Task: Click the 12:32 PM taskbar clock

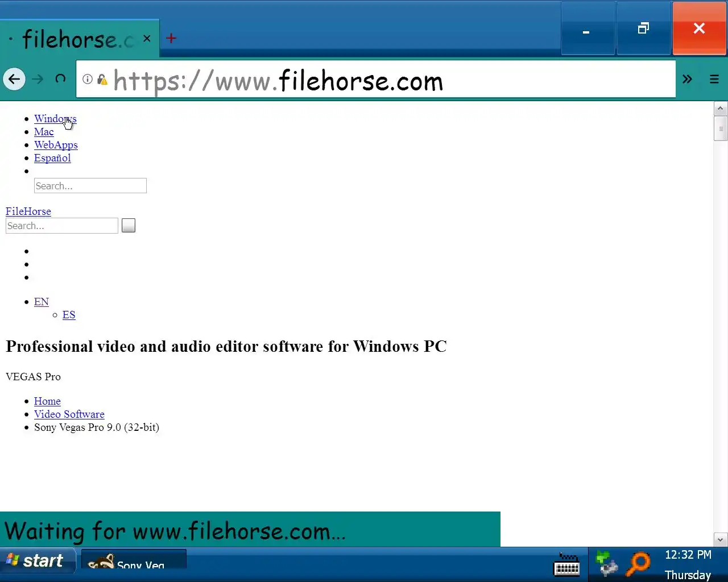Action: click(x=688, y=555)
